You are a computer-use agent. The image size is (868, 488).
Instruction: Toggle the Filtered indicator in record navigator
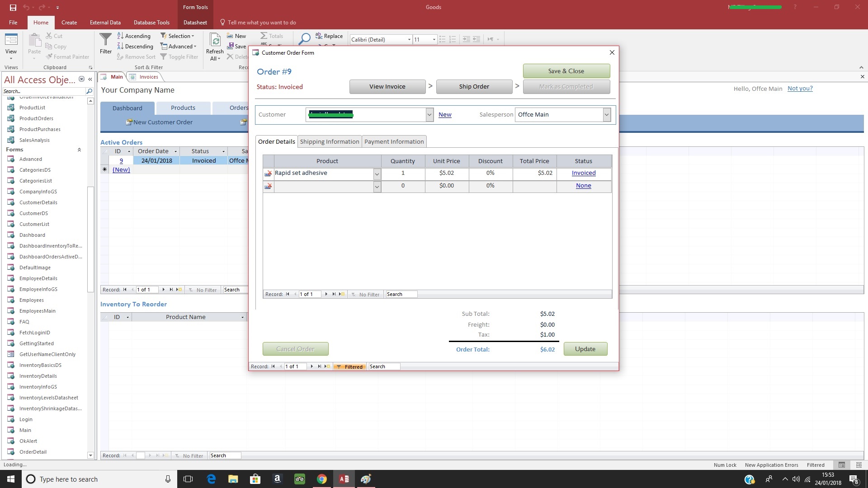[349, 367]
